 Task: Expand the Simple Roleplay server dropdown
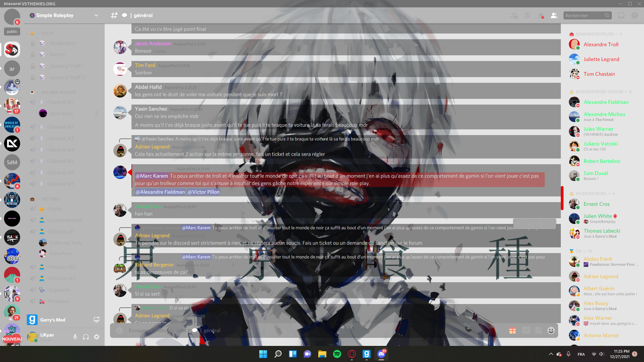coord(96,15)
